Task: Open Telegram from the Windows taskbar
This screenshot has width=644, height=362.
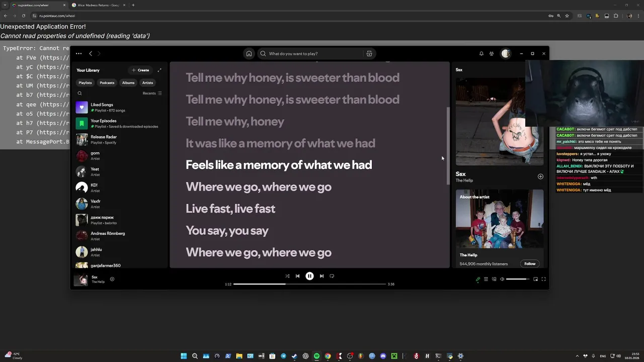Action: coord(283,356)
